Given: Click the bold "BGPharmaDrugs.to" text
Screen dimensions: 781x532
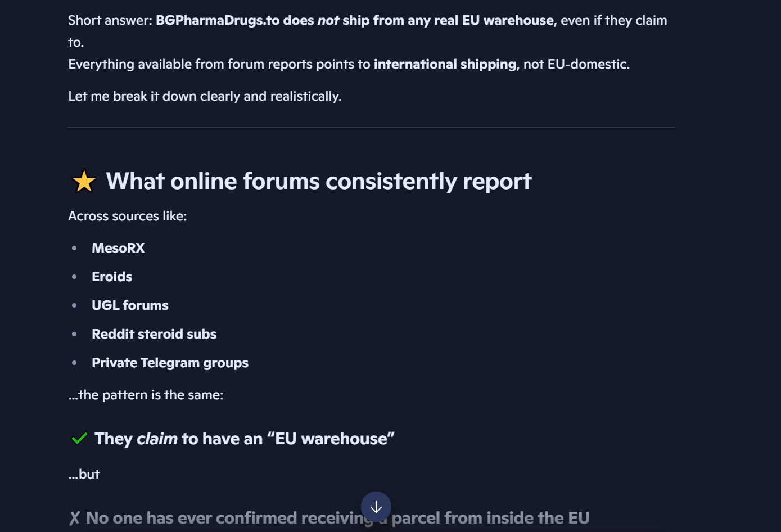Looking at the screenshot, I should click(218, 20).
